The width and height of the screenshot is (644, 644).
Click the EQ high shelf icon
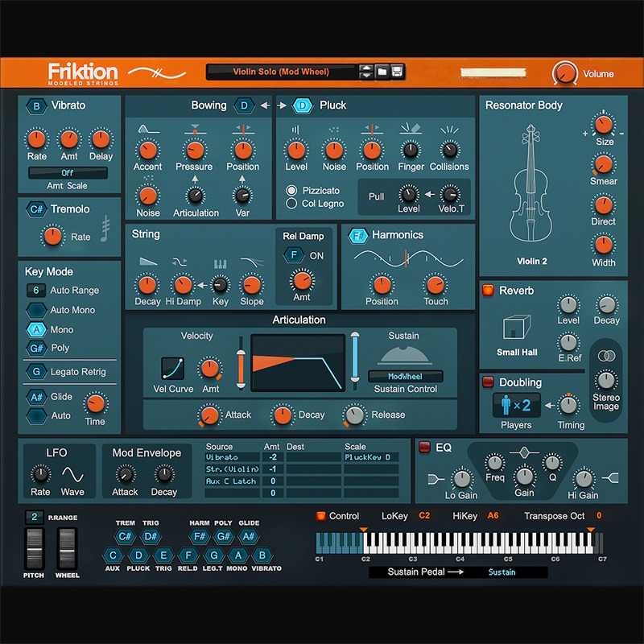tap(610, 477)
